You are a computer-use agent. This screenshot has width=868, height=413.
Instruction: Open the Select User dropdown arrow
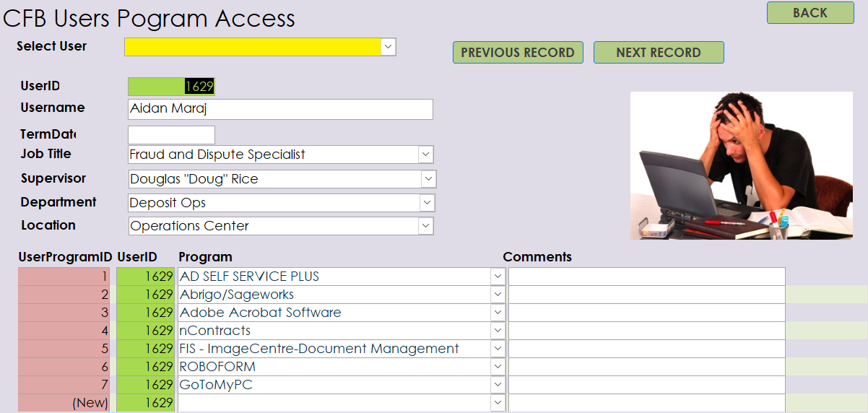point(389,47)
